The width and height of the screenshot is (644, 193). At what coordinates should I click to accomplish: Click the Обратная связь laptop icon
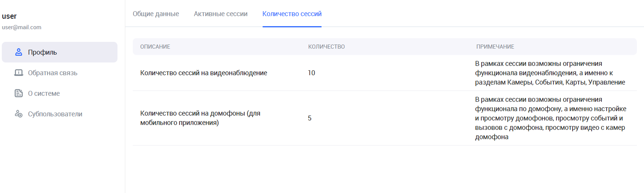click(19, 73)
